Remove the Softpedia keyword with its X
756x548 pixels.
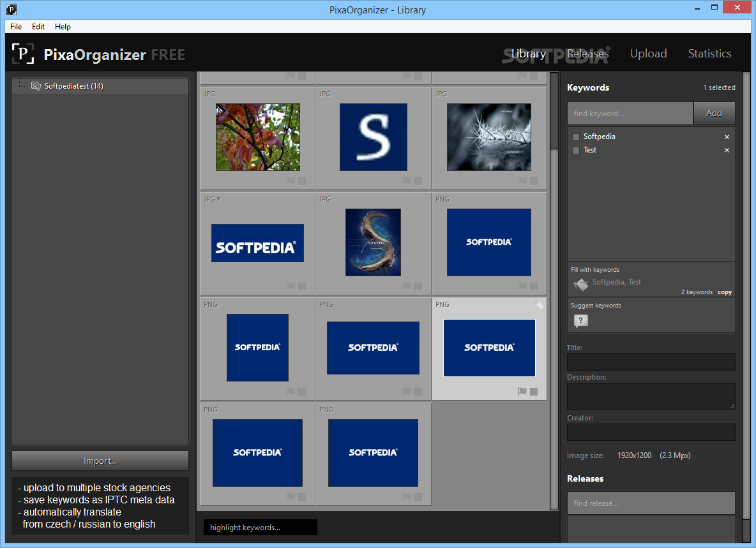pyautogui.click(x=727, y=137)
